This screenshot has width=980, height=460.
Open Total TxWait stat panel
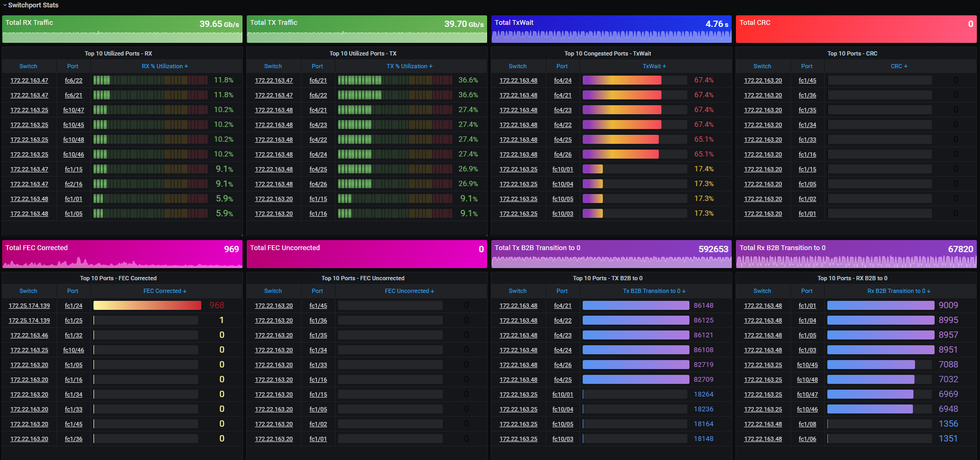click(x=611, y=29)
